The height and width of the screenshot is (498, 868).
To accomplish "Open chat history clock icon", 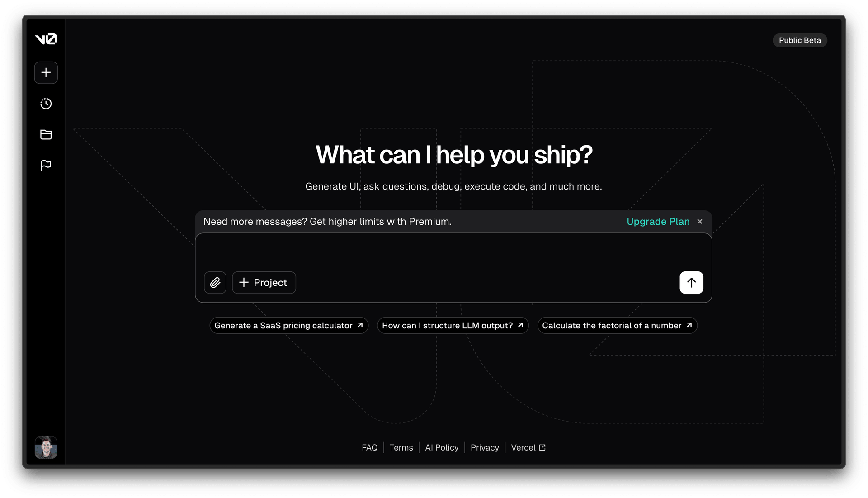I will click(x=46, y=104).
